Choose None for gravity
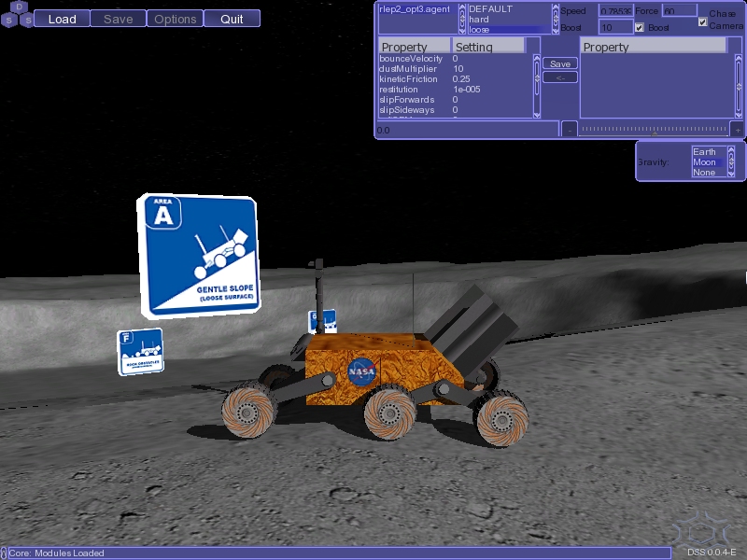The image size is (747, 560). tap(709, 173)
